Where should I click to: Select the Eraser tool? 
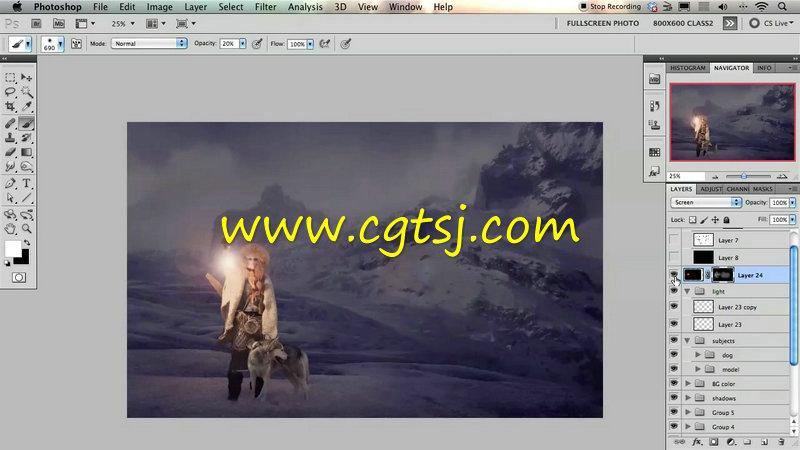(x=10, y=152)
